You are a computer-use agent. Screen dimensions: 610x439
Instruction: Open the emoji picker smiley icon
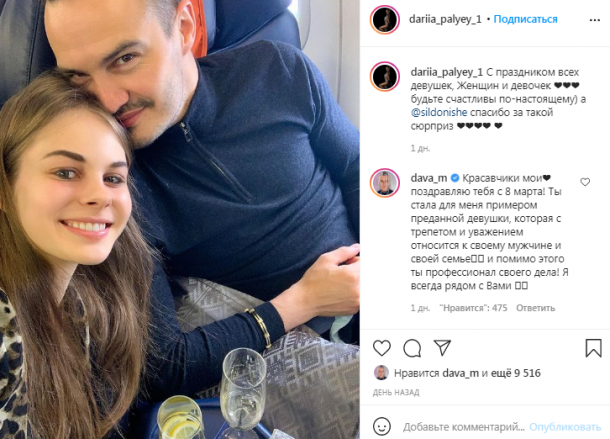coord(382,426)
